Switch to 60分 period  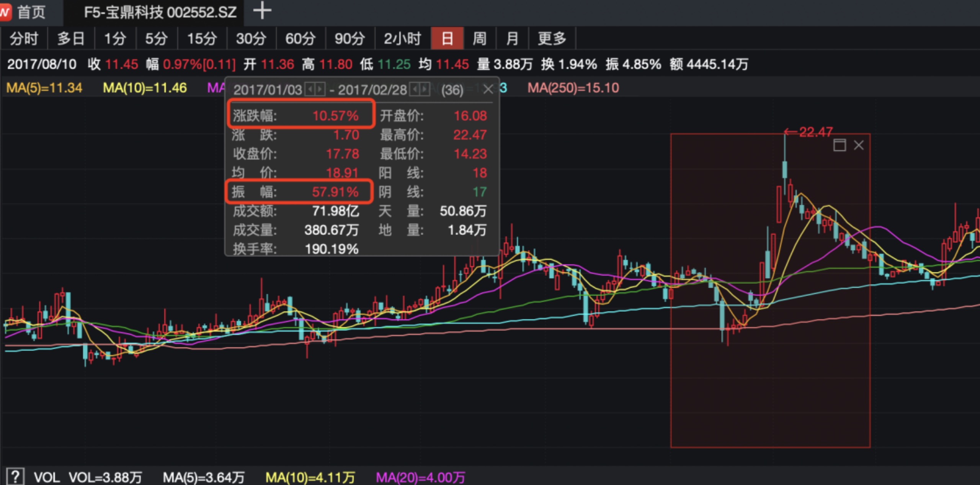click(x=300, y=39)
